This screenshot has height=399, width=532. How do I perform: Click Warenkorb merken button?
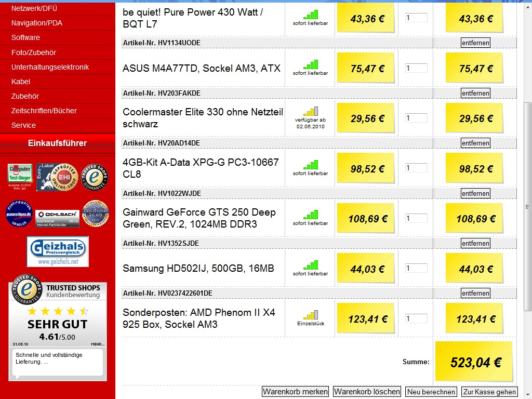pyautogui.click(x=295, y=392)
